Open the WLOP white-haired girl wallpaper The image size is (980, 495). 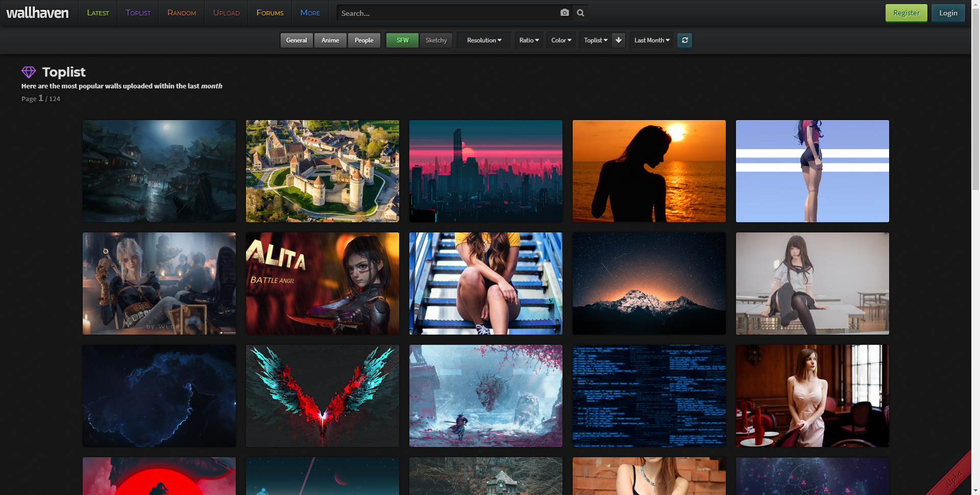click(159, 284)
